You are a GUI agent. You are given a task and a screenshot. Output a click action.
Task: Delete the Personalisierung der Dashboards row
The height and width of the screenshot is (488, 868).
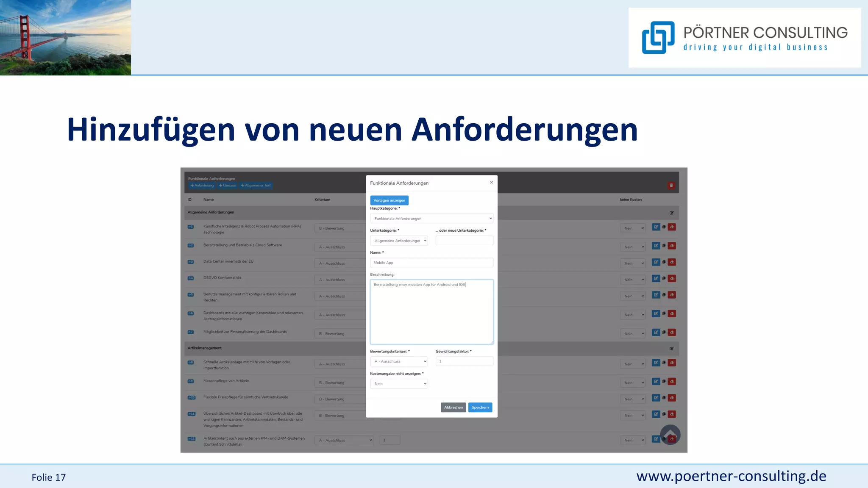tap(672, 333)
